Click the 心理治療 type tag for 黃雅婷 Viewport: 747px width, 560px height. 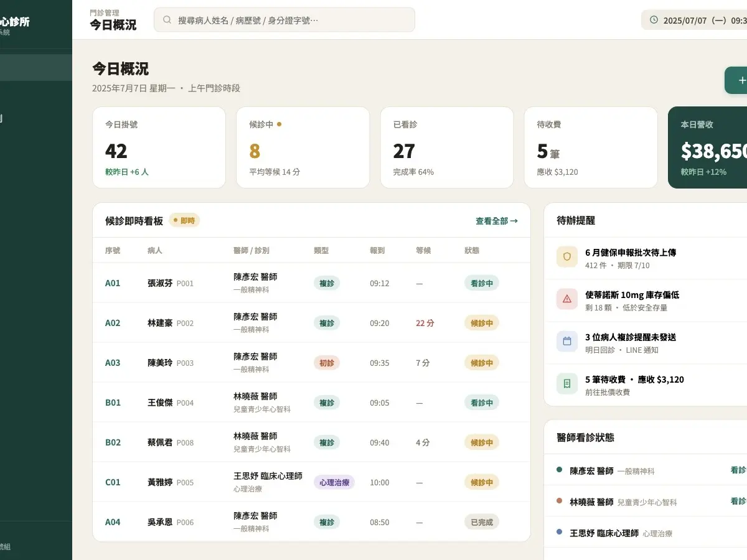334,482
